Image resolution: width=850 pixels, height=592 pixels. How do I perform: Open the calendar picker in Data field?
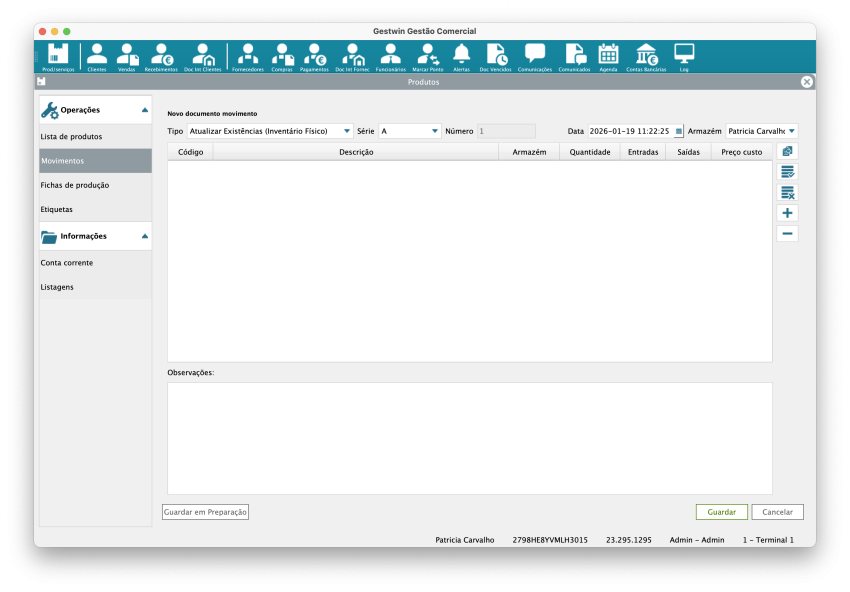point(679,131)
